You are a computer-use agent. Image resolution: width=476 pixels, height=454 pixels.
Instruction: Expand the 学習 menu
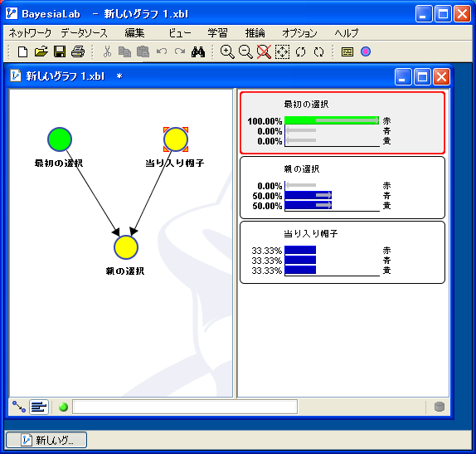217,33
